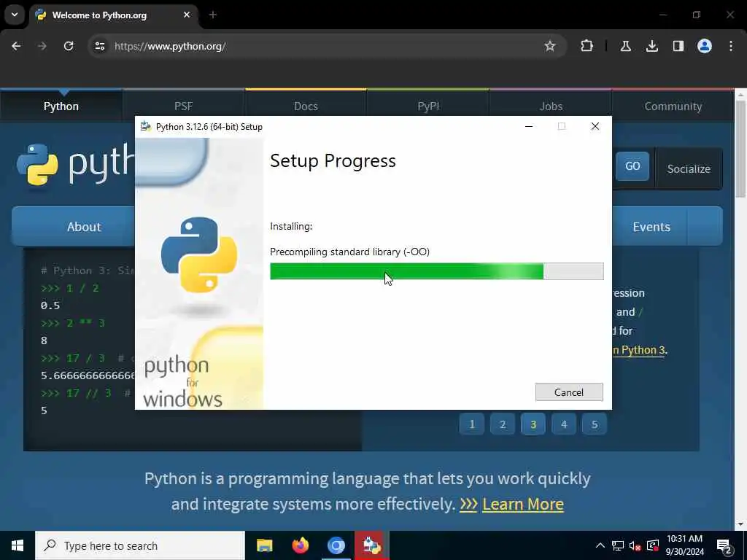Minimize the Python Setup dialog
The image size is (747, 560).
(x=529, y=126)
